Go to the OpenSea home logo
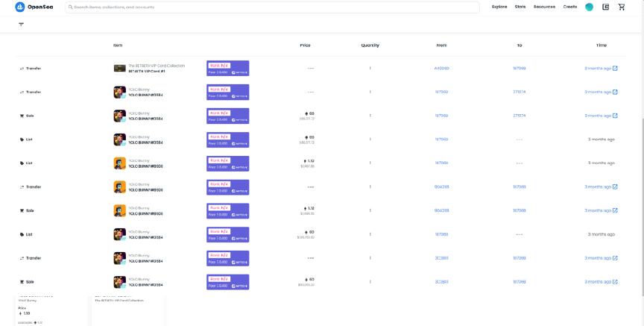644x326 pixels. (34, 7)
